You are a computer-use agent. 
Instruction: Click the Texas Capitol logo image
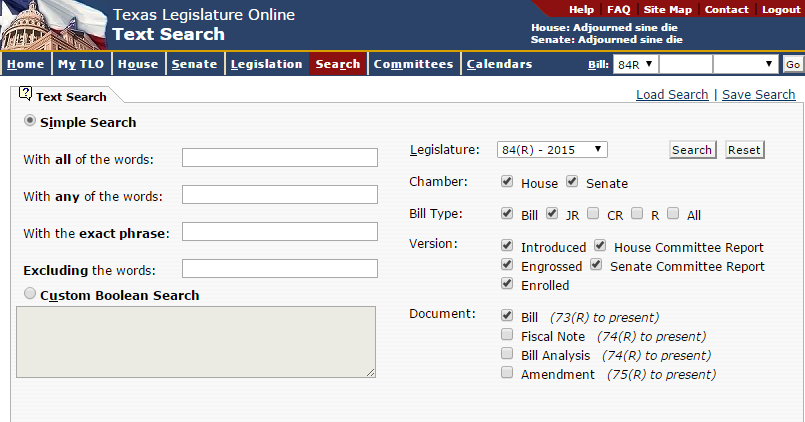(x=52, y=25)
